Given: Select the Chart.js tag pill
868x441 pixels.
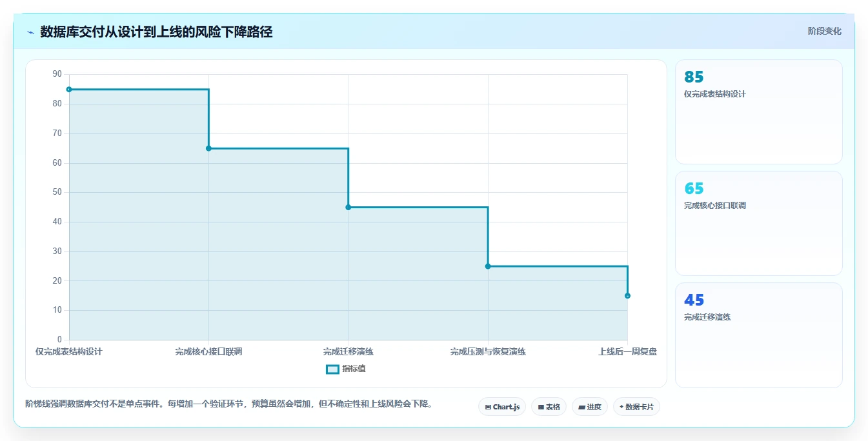Looking at the screenshot, I should pos(502,407).
